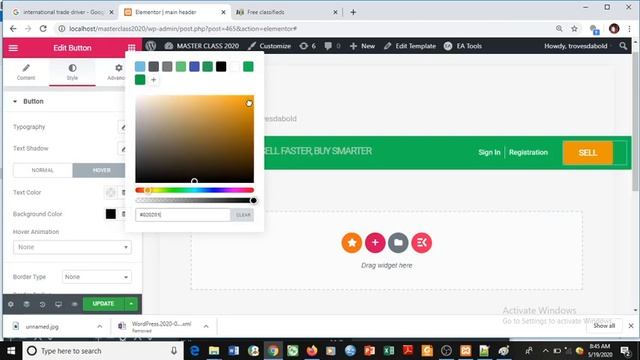Viewport: 640px width, 360px height.
Task: Open the New content menu
Action: 362,46
